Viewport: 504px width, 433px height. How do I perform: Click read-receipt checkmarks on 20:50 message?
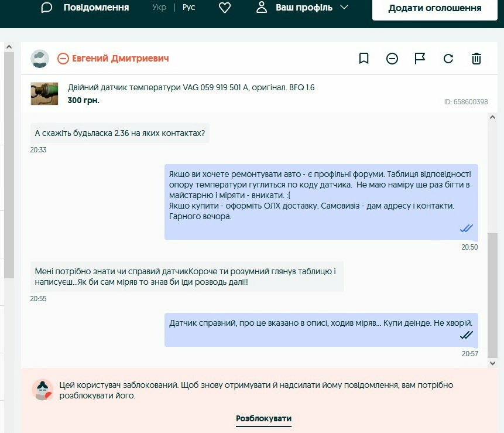(466, 229)
